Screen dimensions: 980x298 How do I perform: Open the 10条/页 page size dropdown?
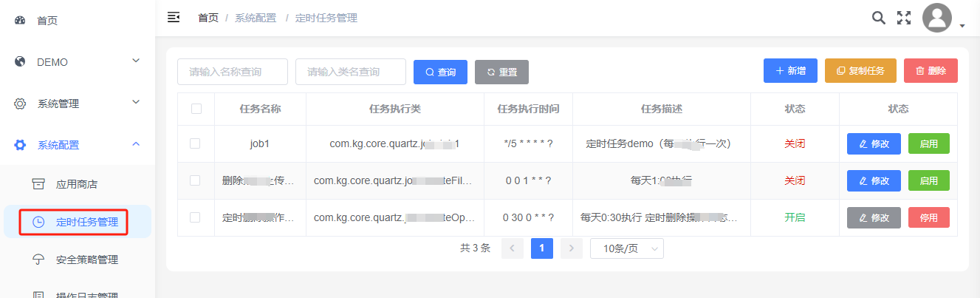tap(627, 248)
